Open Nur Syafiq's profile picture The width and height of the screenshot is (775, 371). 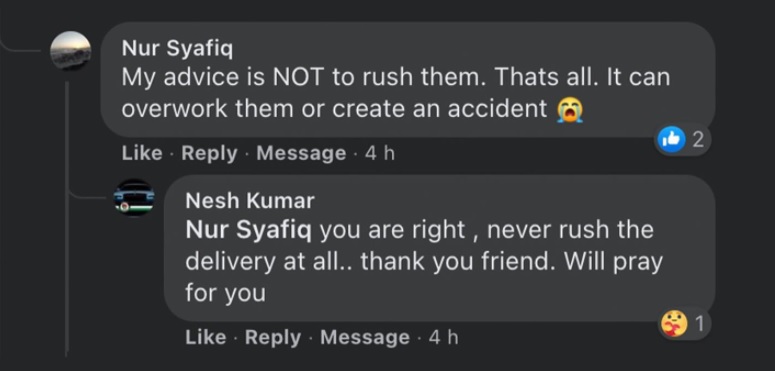(x=71, y=51)
